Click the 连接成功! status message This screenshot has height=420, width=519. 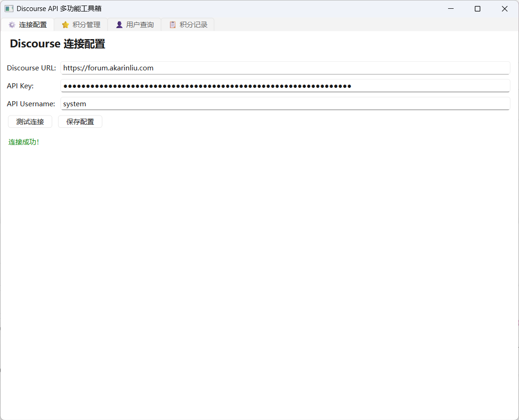point(23,142)
